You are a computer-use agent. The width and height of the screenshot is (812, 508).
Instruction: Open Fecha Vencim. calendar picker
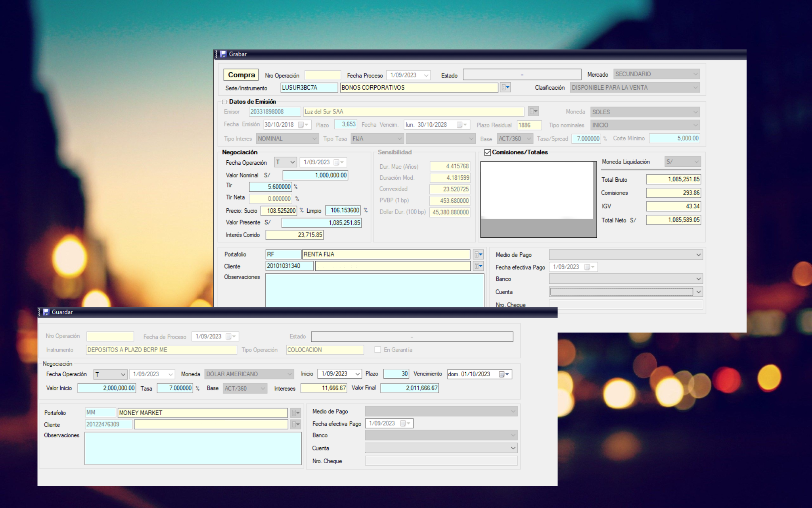coord(462,125)
